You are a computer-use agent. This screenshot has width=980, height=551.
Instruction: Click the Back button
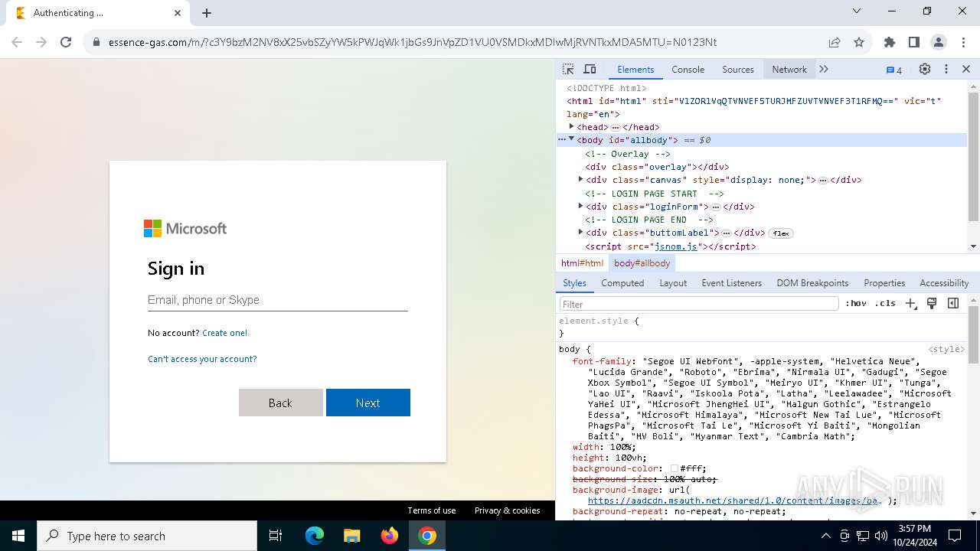coord(280,403)
